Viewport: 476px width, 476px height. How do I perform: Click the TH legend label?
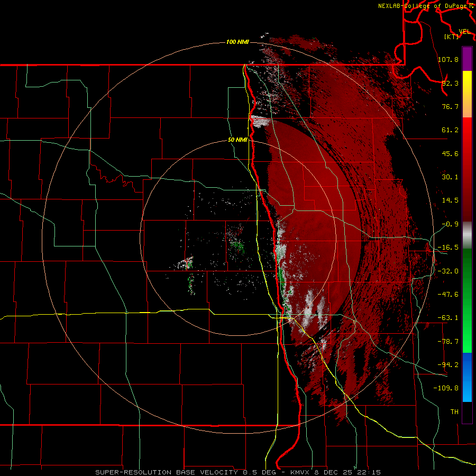click(454, 412)
